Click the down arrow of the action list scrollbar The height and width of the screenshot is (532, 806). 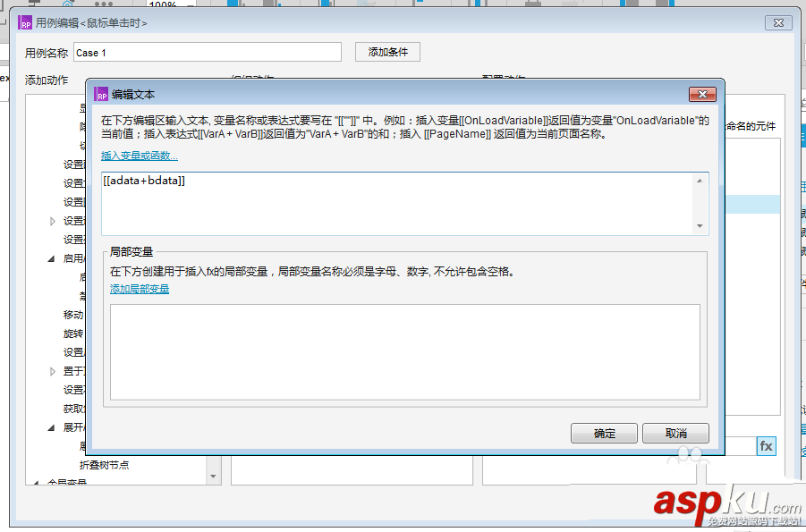click(212, 475)
